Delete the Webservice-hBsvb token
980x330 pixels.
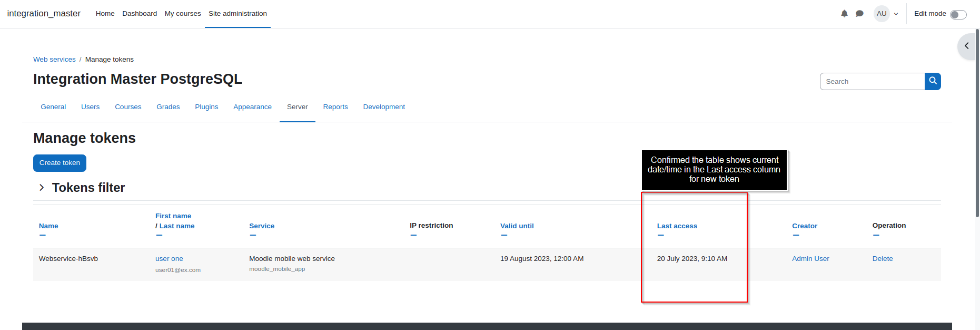coord(883,259)
